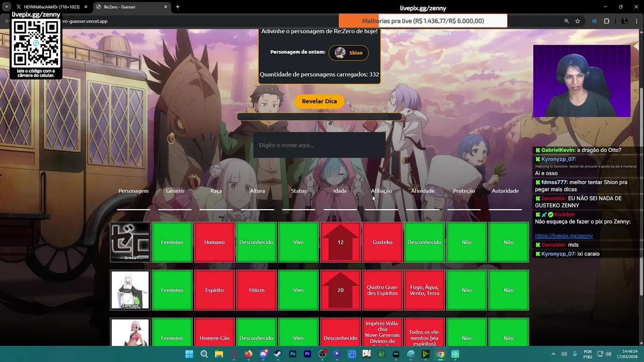Viewport: 644px width, 362px height.
Task: Click the Homem-Cão race cell
Action: coord(214,332)
